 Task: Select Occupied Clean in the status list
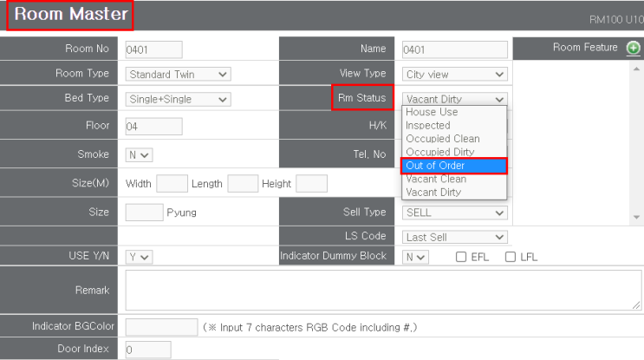(454, 139)
